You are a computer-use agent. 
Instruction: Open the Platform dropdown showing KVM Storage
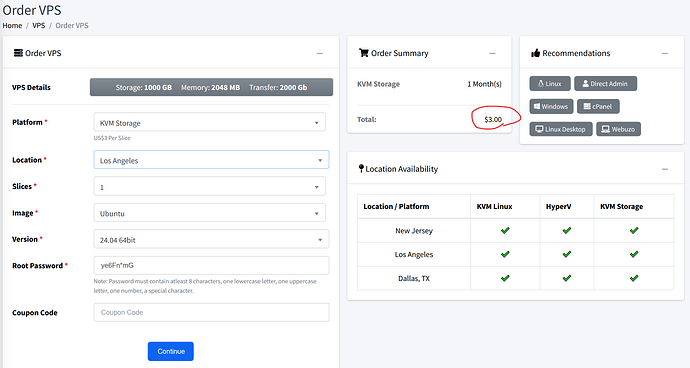point(209,122)
